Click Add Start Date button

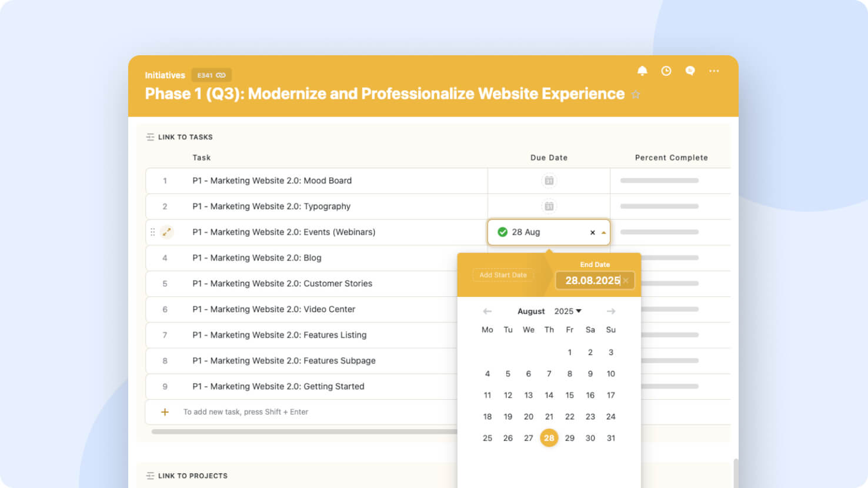click(503, 275)
